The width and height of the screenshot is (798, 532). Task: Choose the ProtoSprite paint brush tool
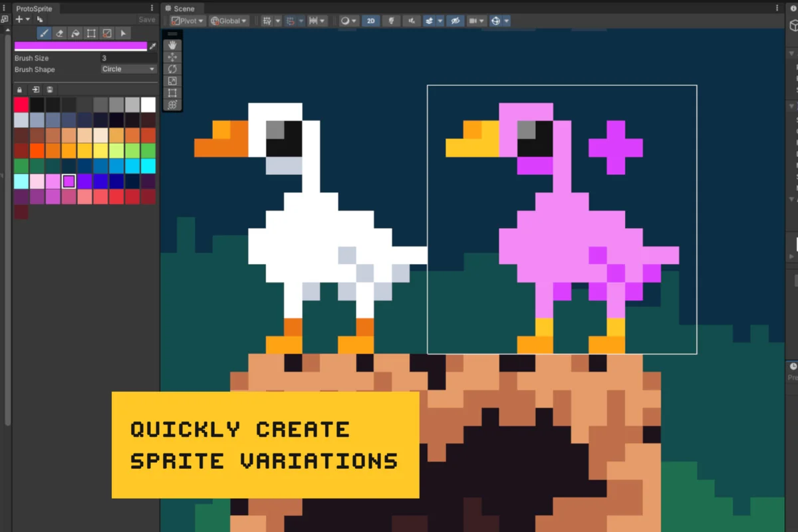[x=44, y=33]
